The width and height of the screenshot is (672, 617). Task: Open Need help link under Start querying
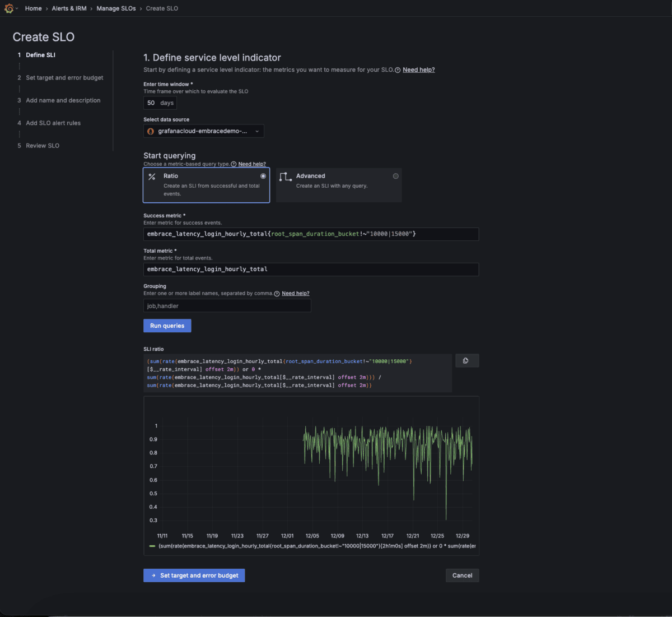click(252, 164)
